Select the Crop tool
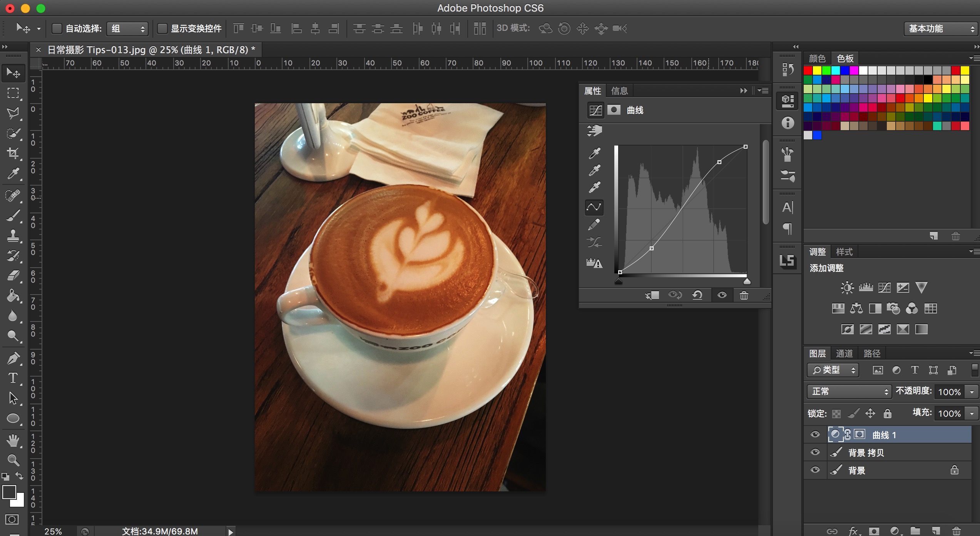980x536 pixels. tap(13, 154)
